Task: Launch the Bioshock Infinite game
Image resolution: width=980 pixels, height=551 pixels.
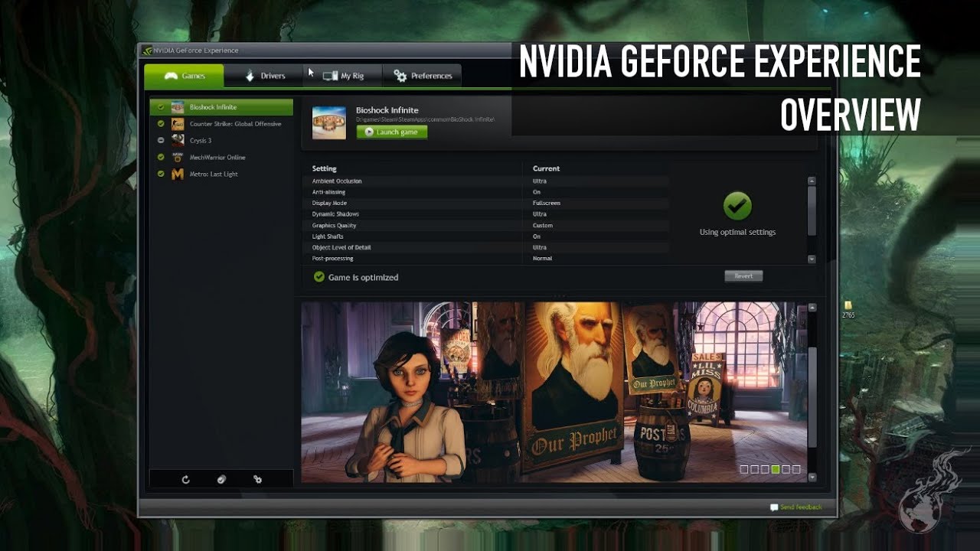Action: coord(392,132)
